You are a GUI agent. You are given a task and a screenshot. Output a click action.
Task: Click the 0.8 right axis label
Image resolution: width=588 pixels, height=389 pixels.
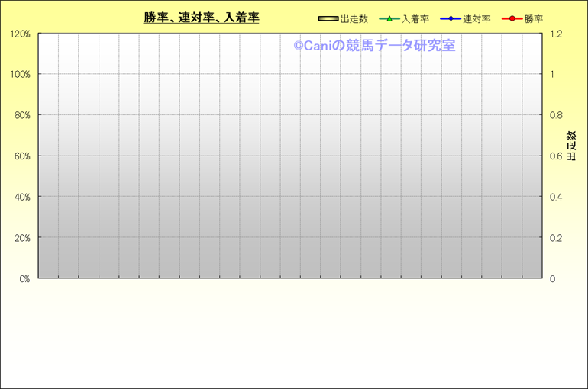click(556, 116)
